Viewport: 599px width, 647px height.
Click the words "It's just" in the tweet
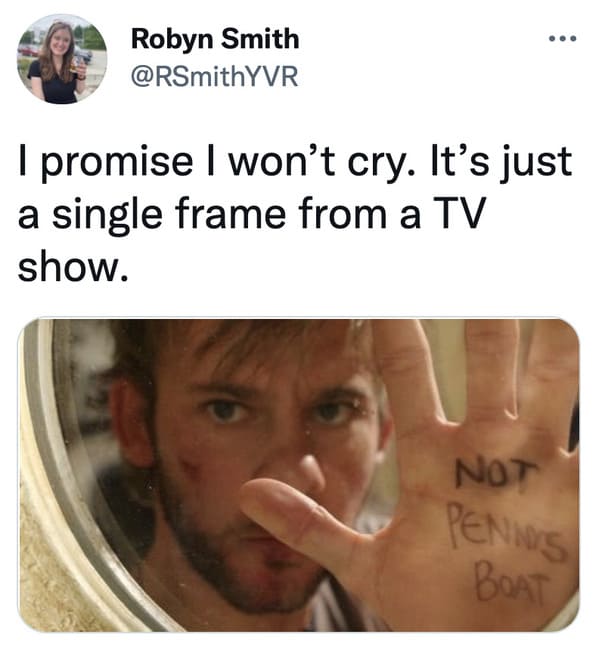tap(501, 163)
